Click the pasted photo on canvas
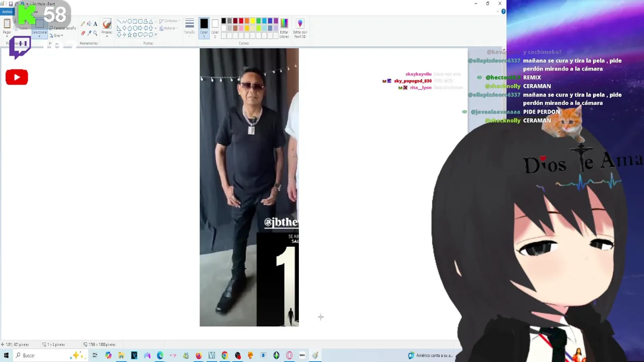 [x=249, y=187]
